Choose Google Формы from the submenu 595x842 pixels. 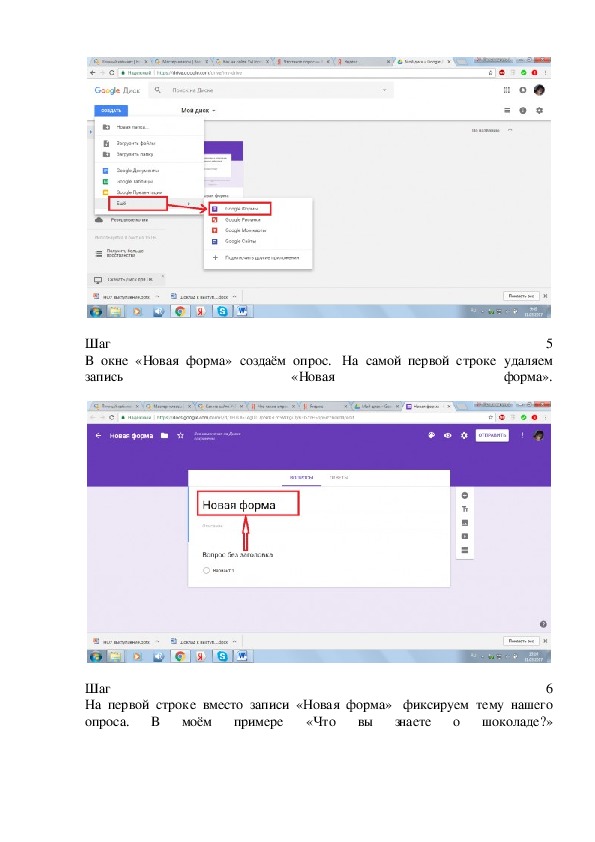[x=241, y=208]
